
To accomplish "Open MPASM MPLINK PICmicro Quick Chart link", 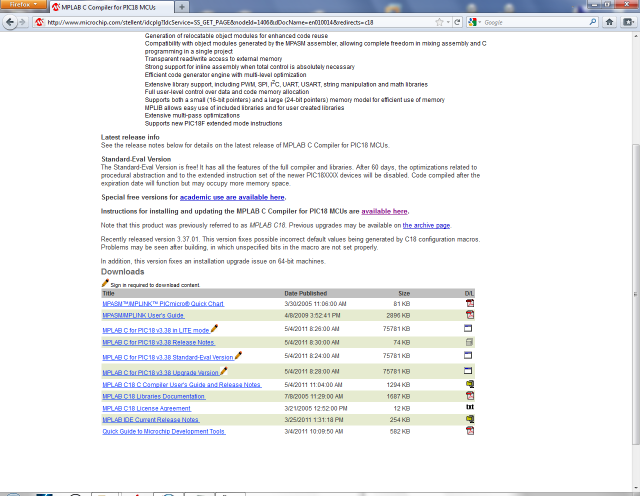I will [x=163, y=304].
